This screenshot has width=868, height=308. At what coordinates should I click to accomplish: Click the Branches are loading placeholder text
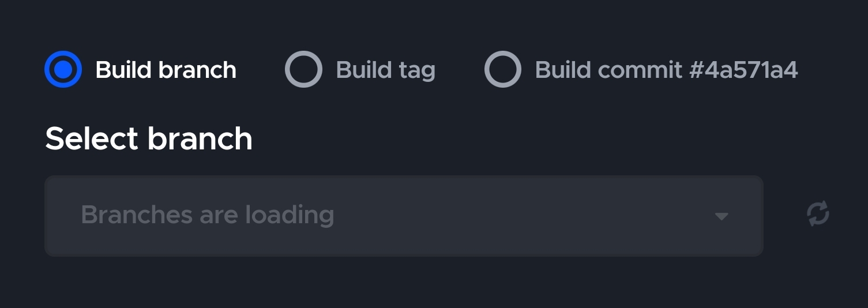(x=208, y=215)
